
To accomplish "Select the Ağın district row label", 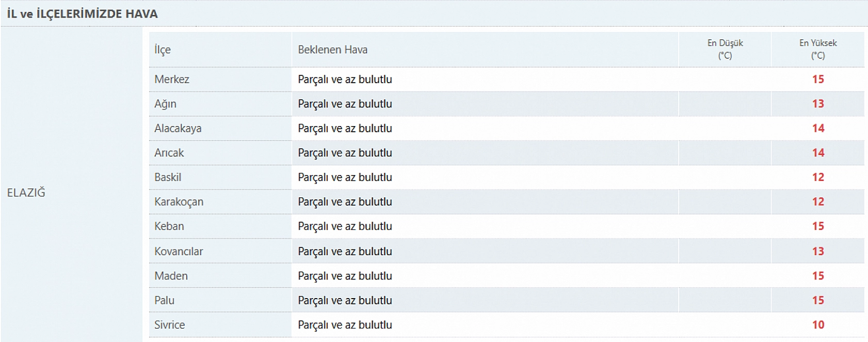I will (x=165, y=104).
